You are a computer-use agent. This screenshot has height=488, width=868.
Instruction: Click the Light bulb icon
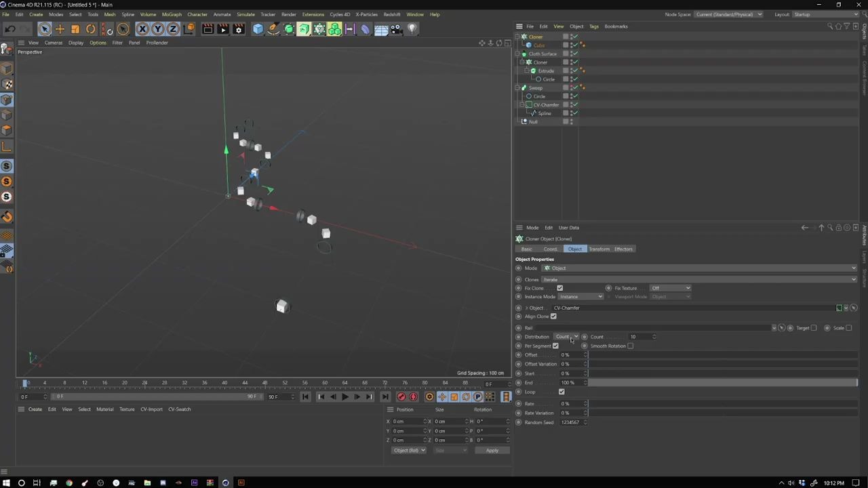[x=412, y=29]
